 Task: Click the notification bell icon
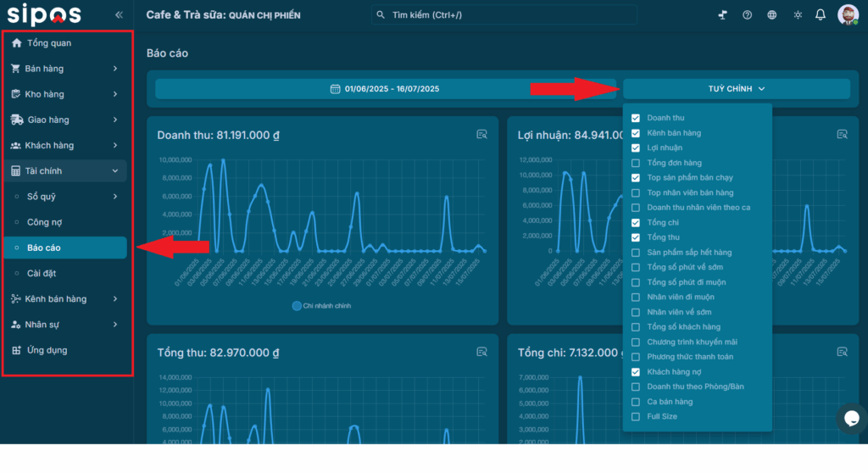(x=821, y=15)
